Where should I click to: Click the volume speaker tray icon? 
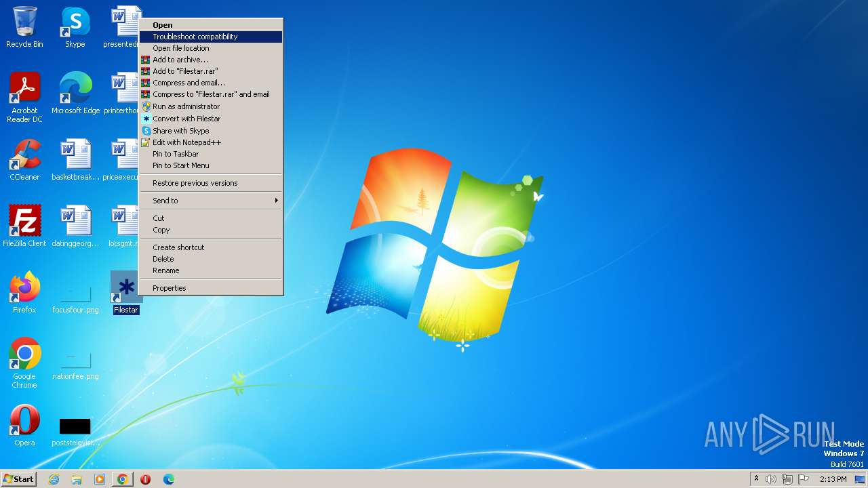coord(771,479)
